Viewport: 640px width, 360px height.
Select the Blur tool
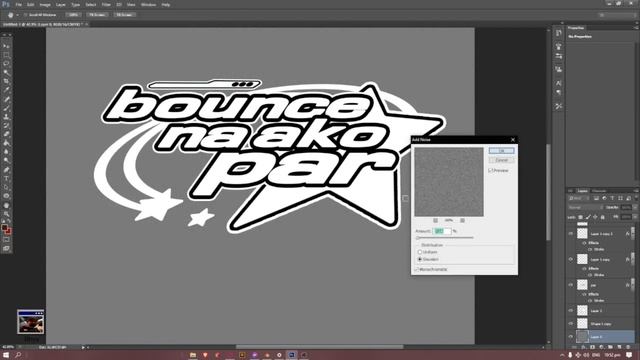[6, 152]
